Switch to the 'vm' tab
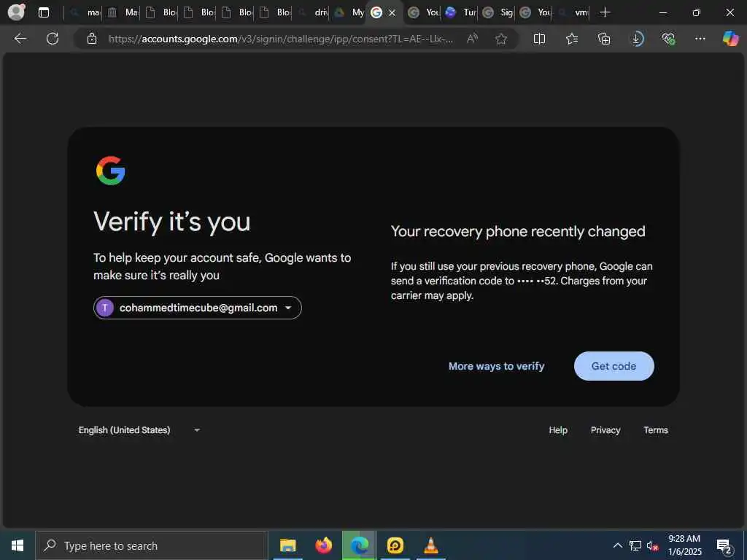This screenshot has height=560, width=747. (573, 12)
